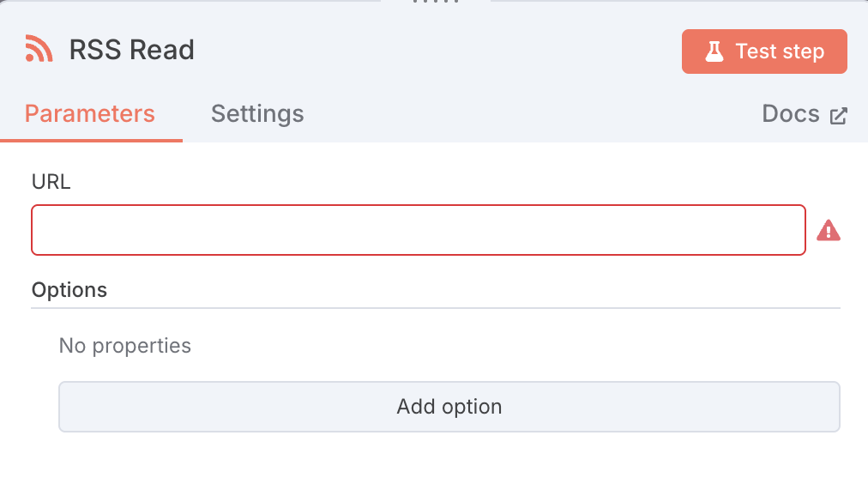This screenshot has height=496, width=868.
Task: Click the URL field label
Action: 51,182
